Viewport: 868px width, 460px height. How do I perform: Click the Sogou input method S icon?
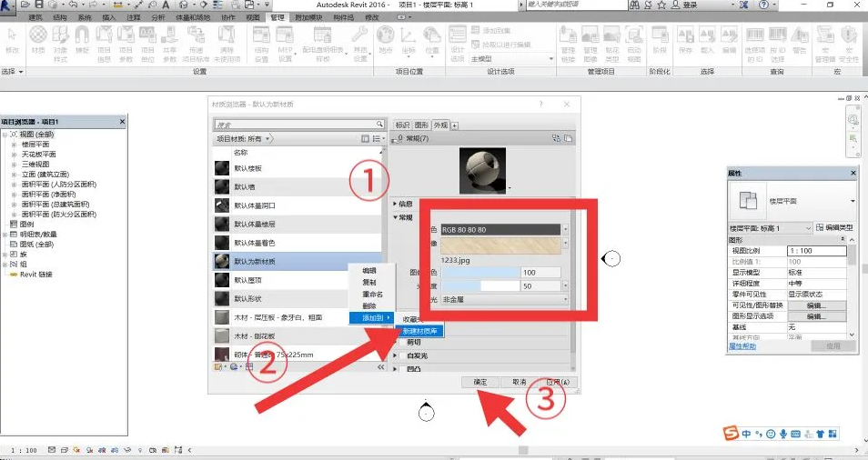(731, 433)
